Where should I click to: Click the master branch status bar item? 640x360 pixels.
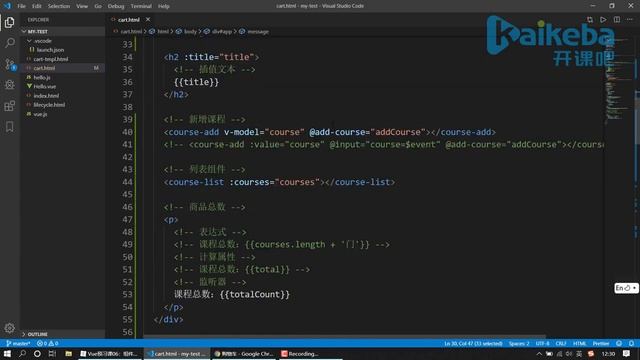coord(19,343)
